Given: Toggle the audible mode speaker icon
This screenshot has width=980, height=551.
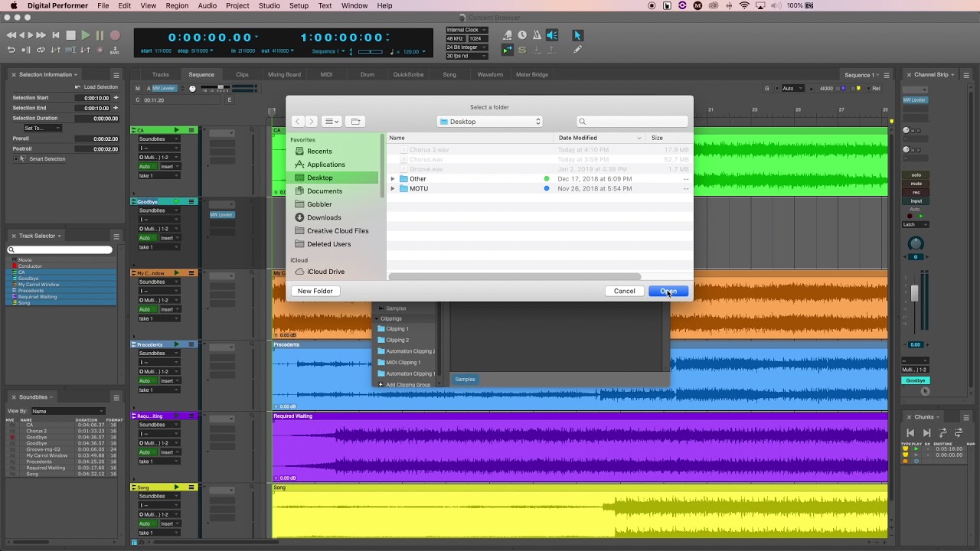Looking at the screenshot, I should click(551, 35).
